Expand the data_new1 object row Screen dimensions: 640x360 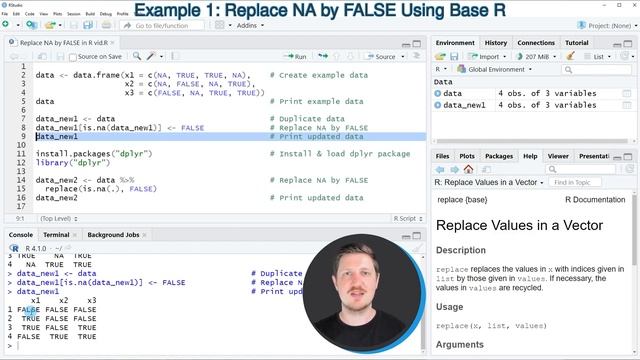point(438,105)
